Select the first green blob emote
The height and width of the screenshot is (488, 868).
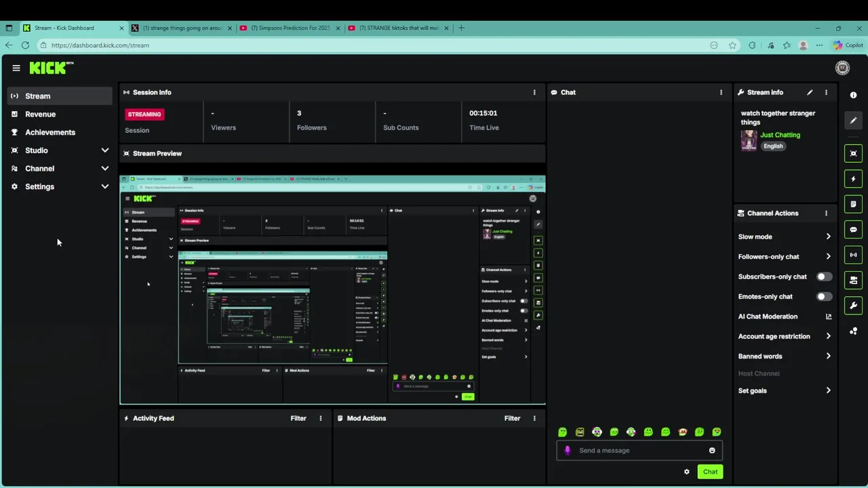[x=562, y=432]
